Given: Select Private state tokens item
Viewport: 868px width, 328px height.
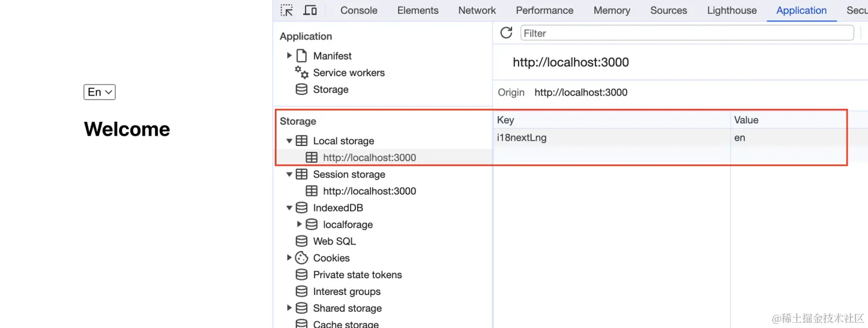Looking at the screenshot, I should [358, 275].
